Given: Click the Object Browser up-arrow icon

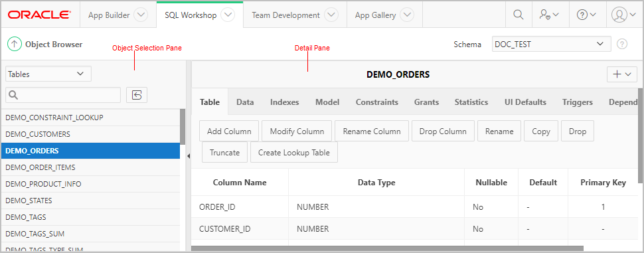Looking at the screenshot, I should [15, 44].
